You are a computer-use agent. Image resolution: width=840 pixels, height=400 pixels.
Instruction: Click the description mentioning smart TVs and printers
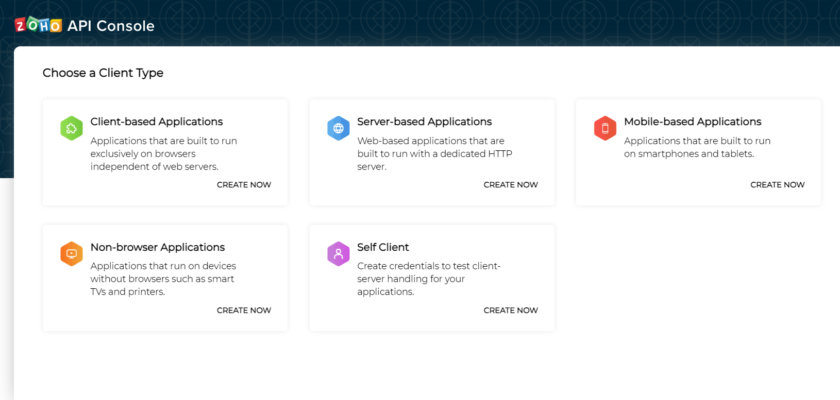pyautogui.click(x=163, y=279)
